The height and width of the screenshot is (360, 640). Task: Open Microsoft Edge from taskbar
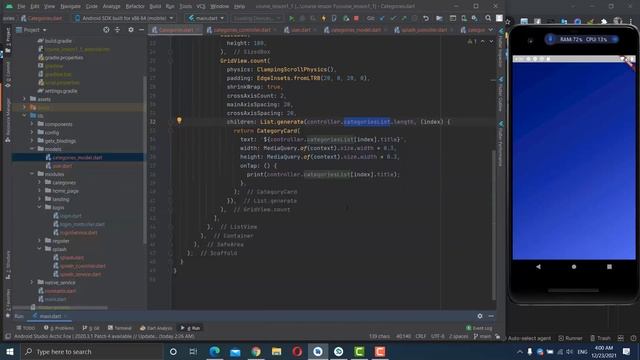point(214,351)
